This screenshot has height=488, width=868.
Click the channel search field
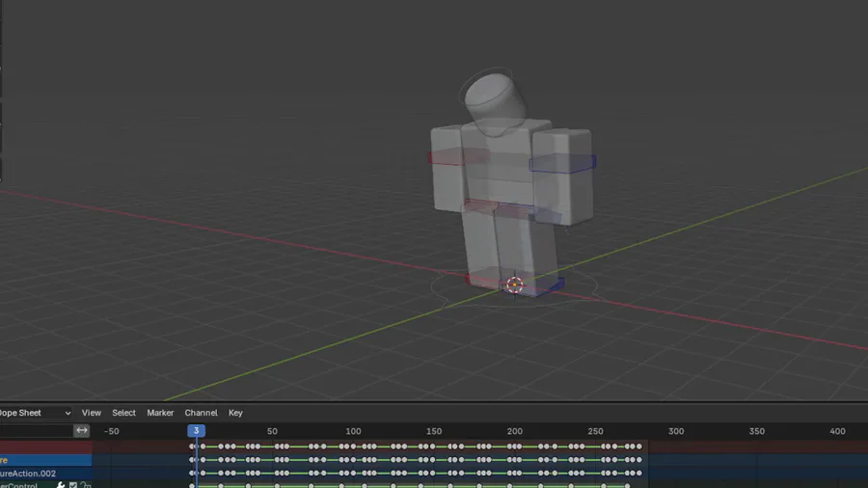(x=36, y=430)
